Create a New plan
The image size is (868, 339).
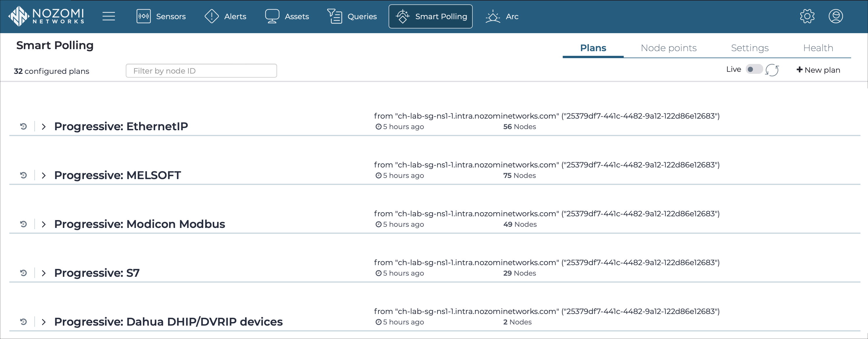(x=818, y=70)
